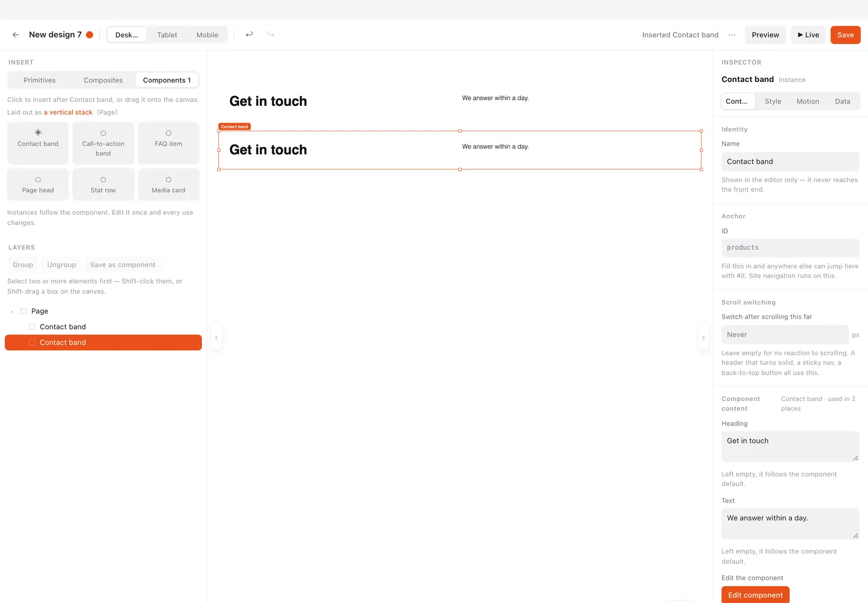Switch to the Mobile viewport

(207, 35)
